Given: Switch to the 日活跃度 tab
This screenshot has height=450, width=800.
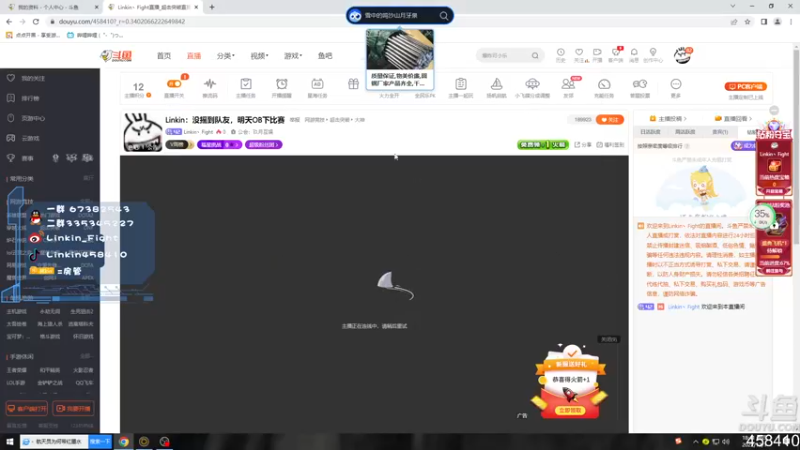Looking at the screenshot, I should (650, 132).
